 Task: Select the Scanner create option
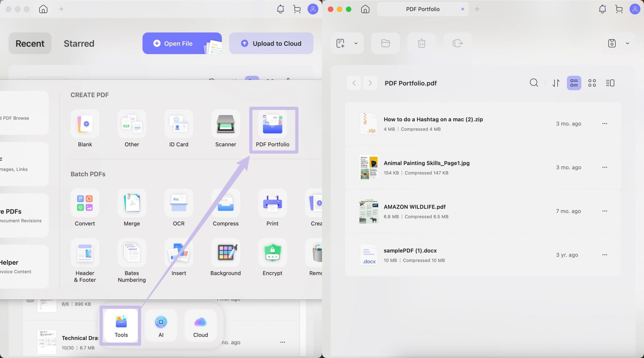[225, 124]
